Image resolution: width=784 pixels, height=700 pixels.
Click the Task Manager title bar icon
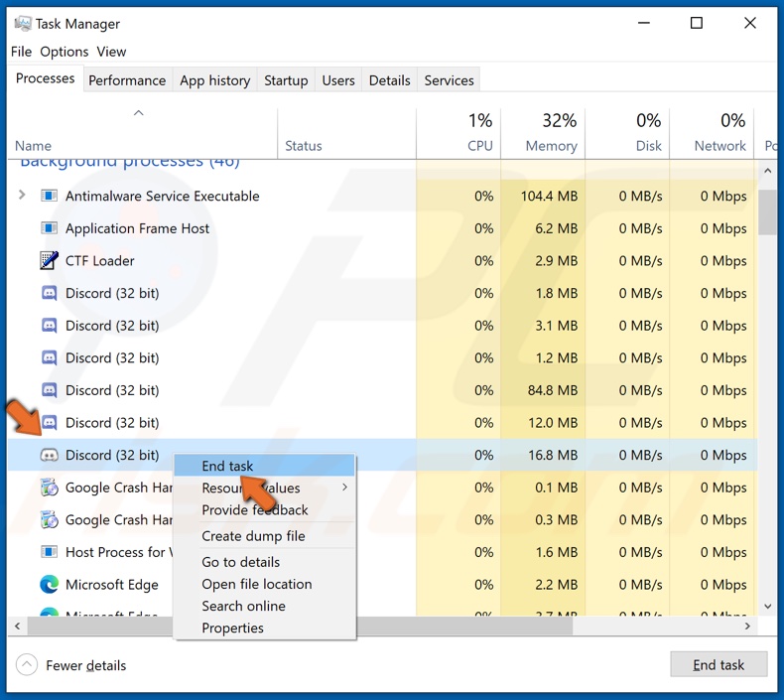pos(22,23)
